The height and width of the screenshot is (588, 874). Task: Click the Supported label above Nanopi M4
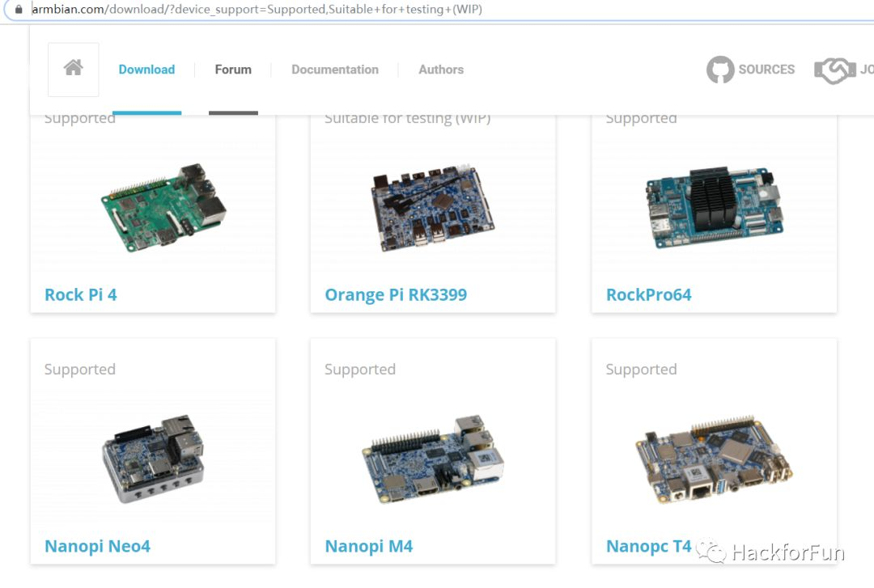coord(360,370)
